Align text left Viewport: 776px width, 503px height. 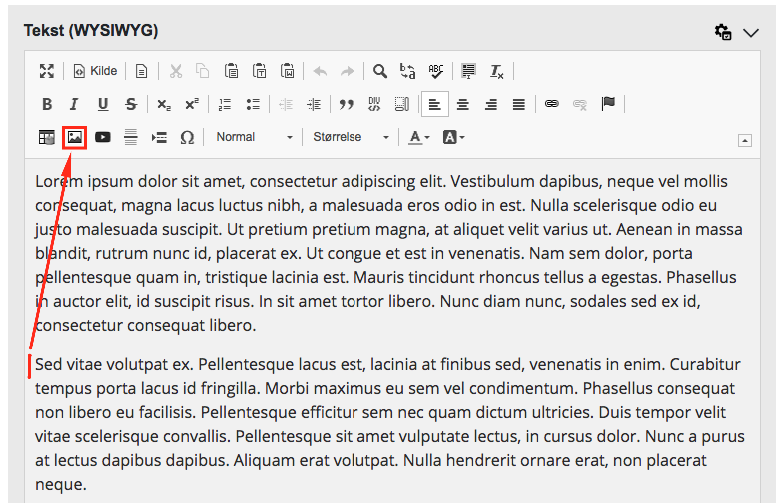coord(435,104)
